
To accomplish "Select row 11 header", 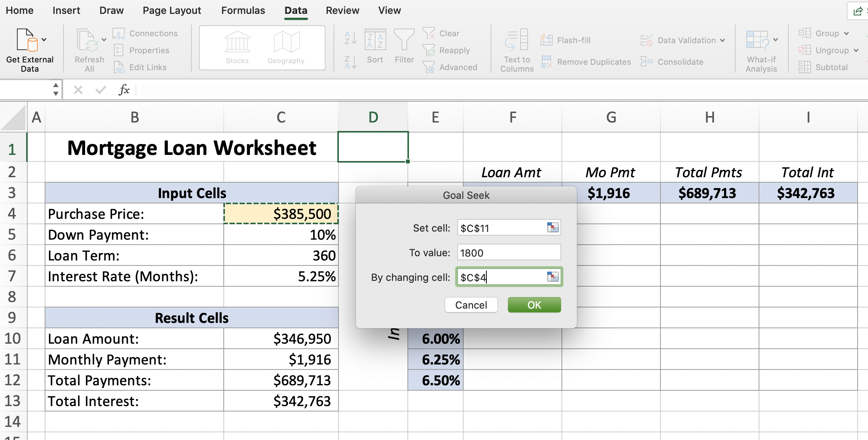I will 13,359.
